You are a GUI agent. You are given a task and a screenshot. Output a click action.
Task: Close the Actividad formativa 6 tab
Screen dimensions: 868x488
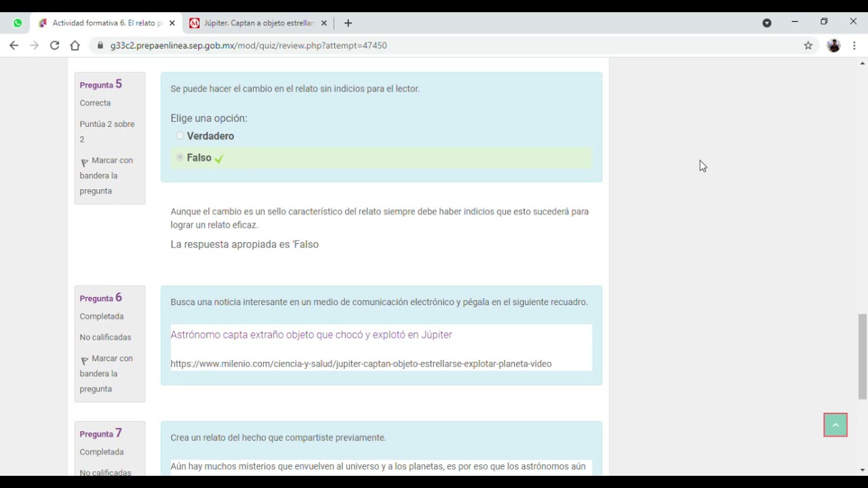tap(172, 23)
